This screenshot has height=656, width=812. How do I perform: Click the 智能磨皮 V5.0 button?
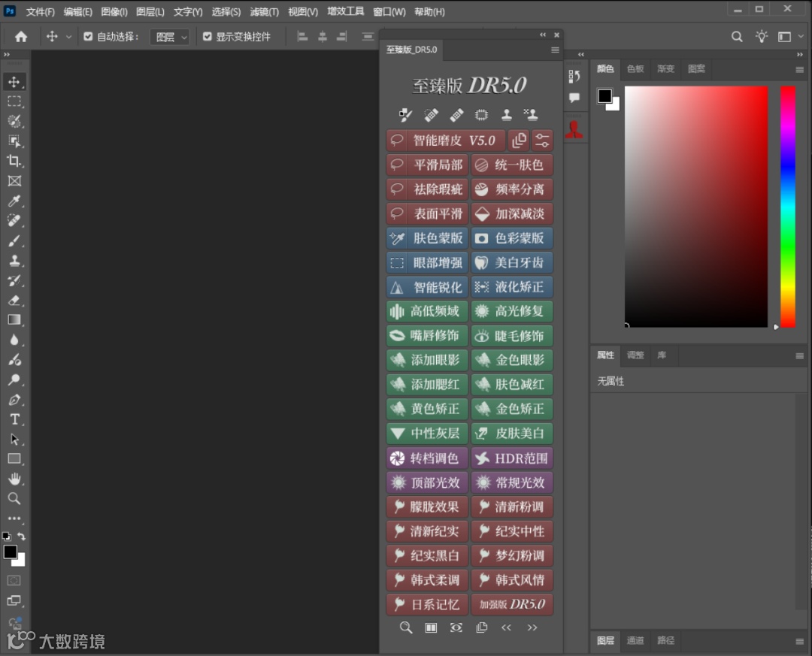[x=446, y=141]
